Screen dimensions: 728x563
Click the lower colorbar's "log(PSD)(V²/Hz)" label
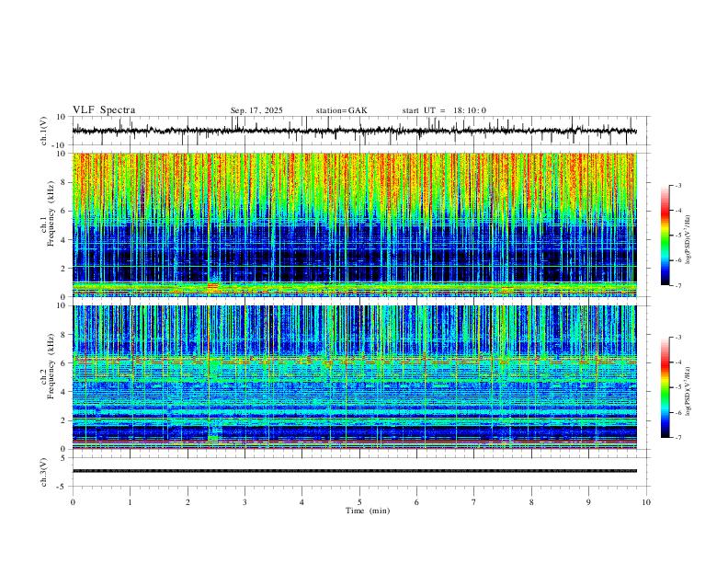[688, 391]
